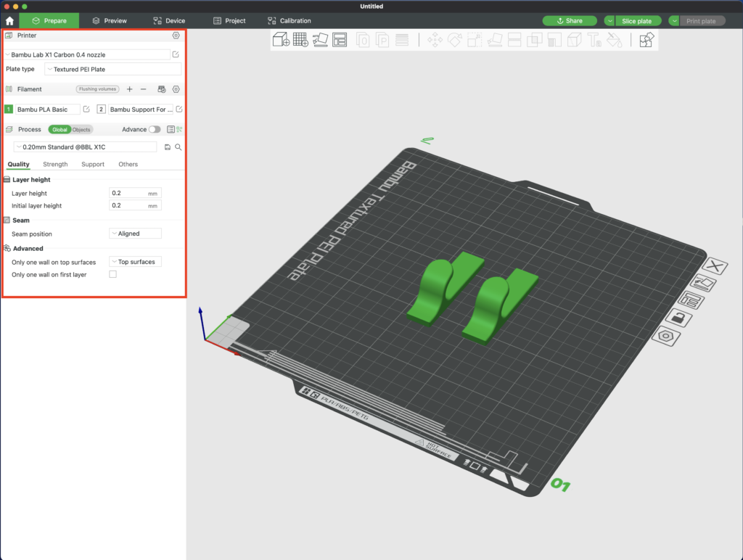The width and height of the screenshot is (743, 560).
Task: Toggle the Advance switch
Action: click(155, 129)
